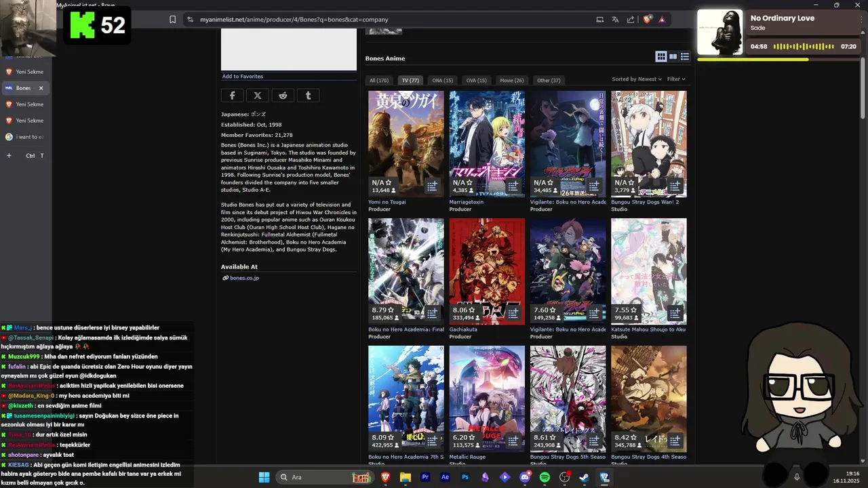Select the OVA (15) tab
868x488 pixels.
[x=477, y=80]
